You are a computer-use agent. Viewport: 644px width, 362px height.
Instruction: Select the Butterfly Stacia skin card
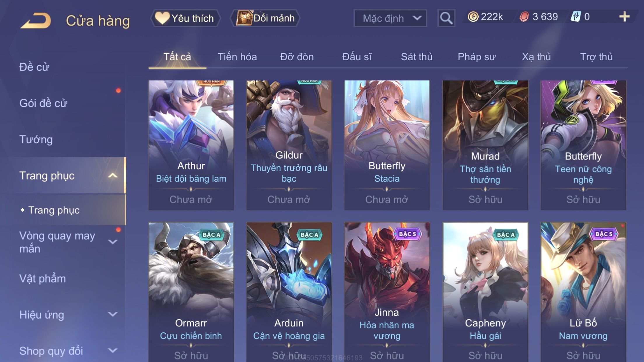click(x=387, y=145)
